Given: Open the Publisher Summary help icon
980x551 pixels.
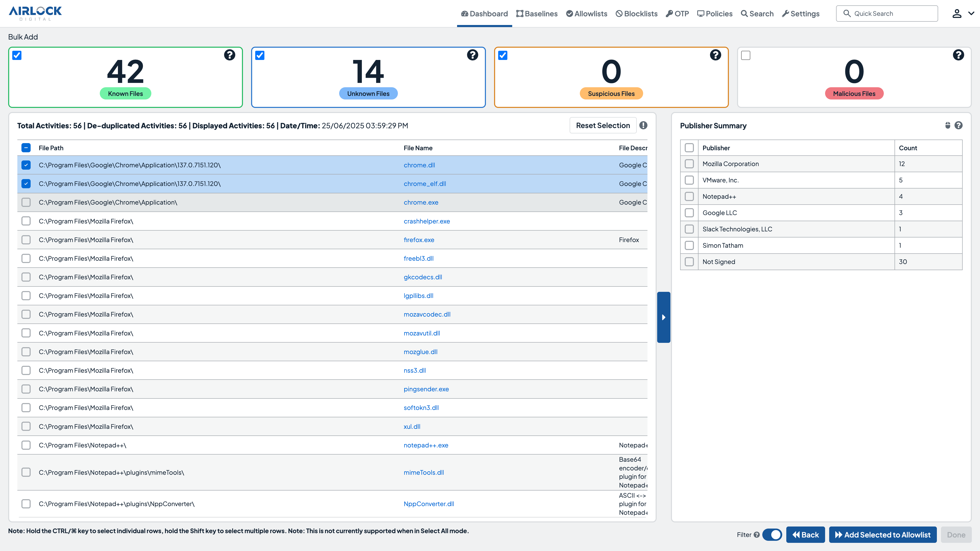Looking at the screenshot, I should 959,126.
